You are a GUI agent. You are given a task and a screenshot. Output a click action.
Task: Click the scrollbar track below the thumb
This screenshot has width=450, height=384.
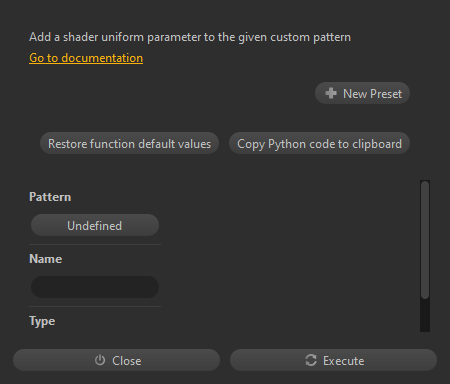tap(425, 315)
